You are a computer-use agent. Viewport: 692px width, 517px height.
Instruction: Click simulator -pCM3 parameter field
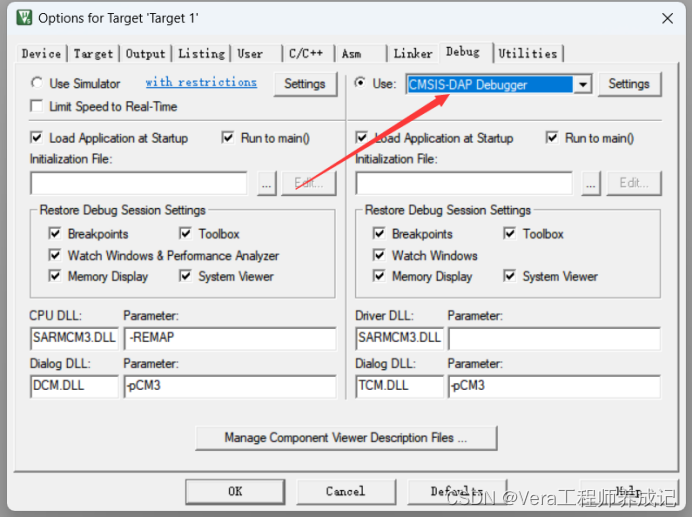(230, 386)
